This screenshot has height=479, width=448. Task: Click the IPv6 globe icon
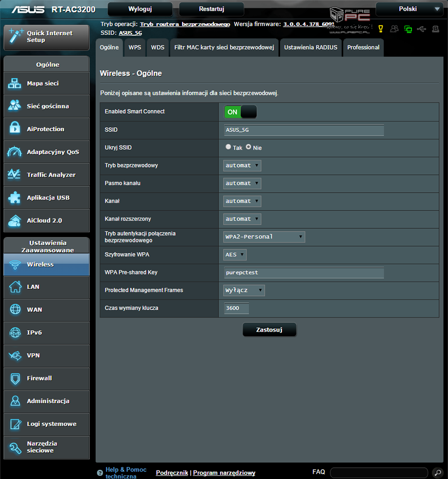click(x=15, y=333)
